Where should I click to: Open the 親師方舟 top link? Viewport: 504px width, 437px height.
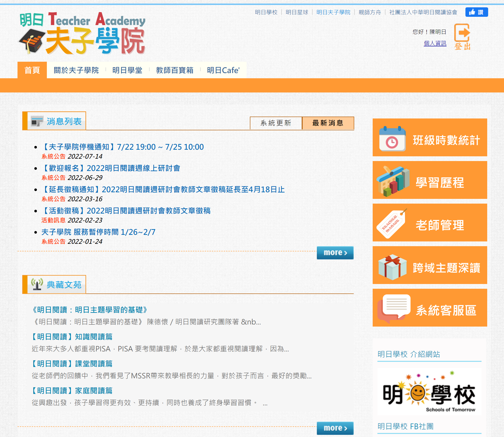pyautogui.click(x=370, y=12)
